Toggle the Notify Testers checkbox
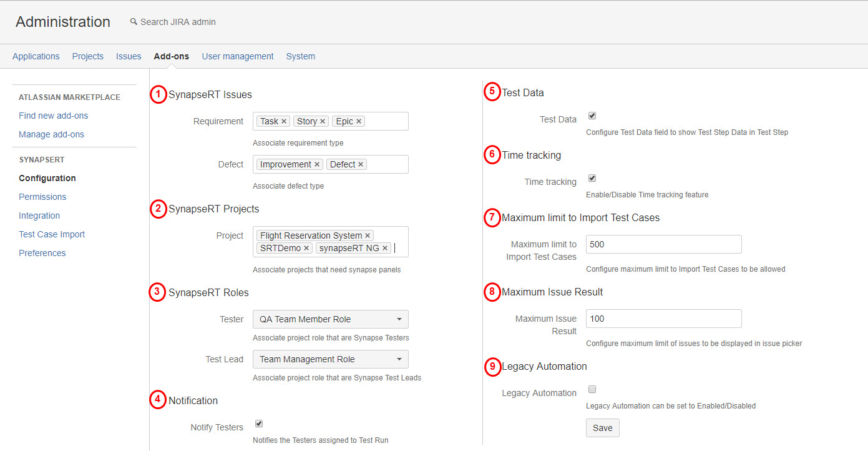This screenshot has width=868, height=451. click(x=259, y=424)
